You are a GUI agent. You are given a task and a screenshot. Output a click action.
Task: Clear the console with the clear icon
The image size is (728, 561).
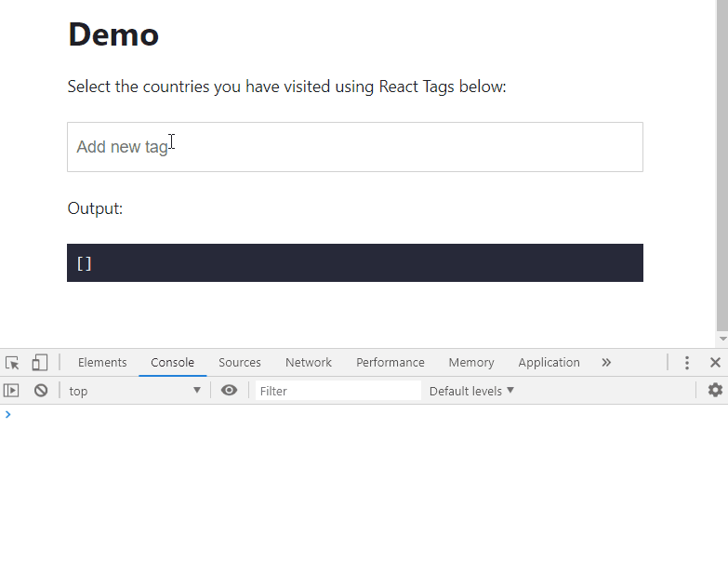[x=41, y=391]
